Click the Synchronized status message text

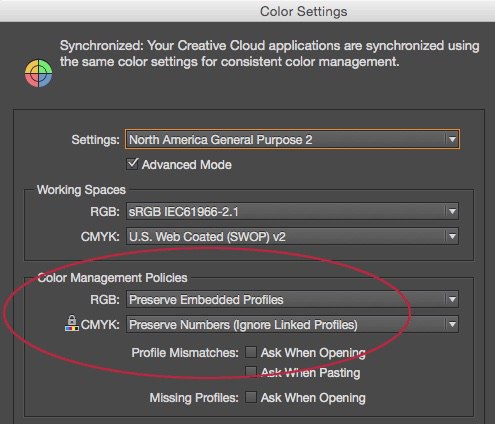point(269,53)
